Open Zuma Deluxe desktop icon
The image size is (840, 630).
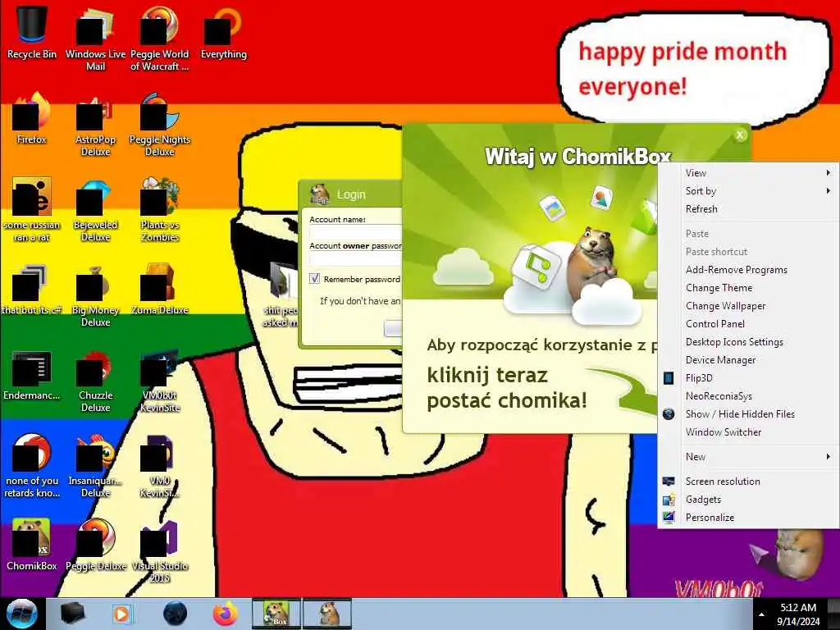[160, 288]
